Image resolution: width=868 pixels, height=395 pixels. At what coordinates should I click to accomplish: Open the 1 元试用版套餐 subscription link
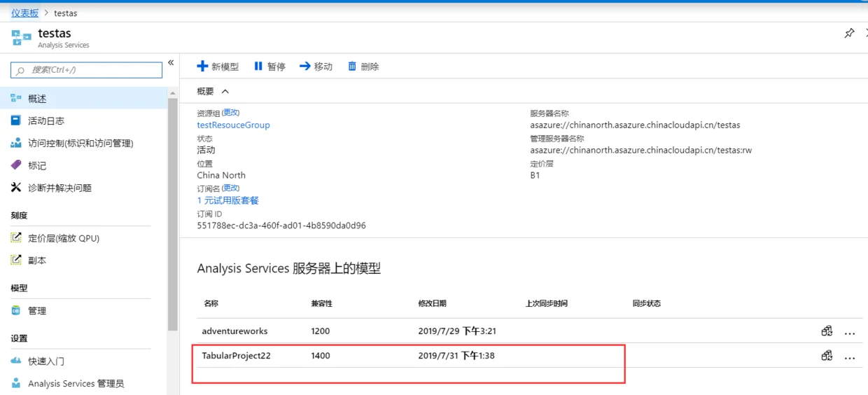[x=227, y=200]
